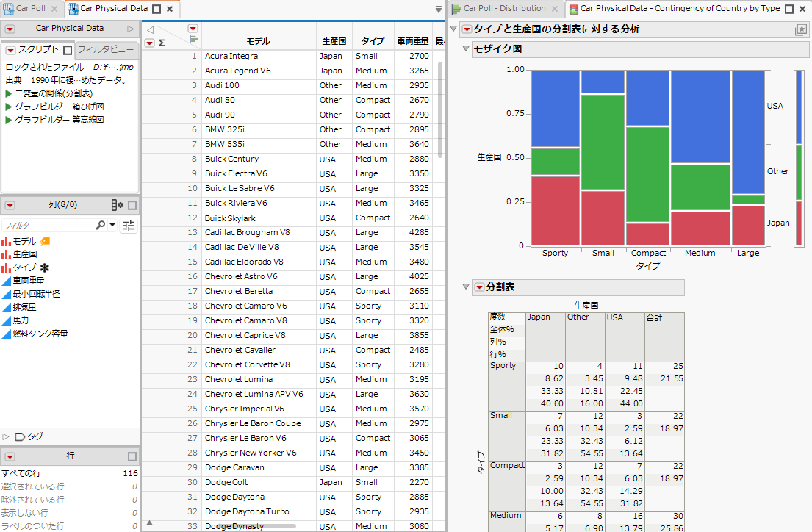812x532 pixels.
Task: Toggle the checkbox in the 列 panel header
Action: [x=132, y=205]
